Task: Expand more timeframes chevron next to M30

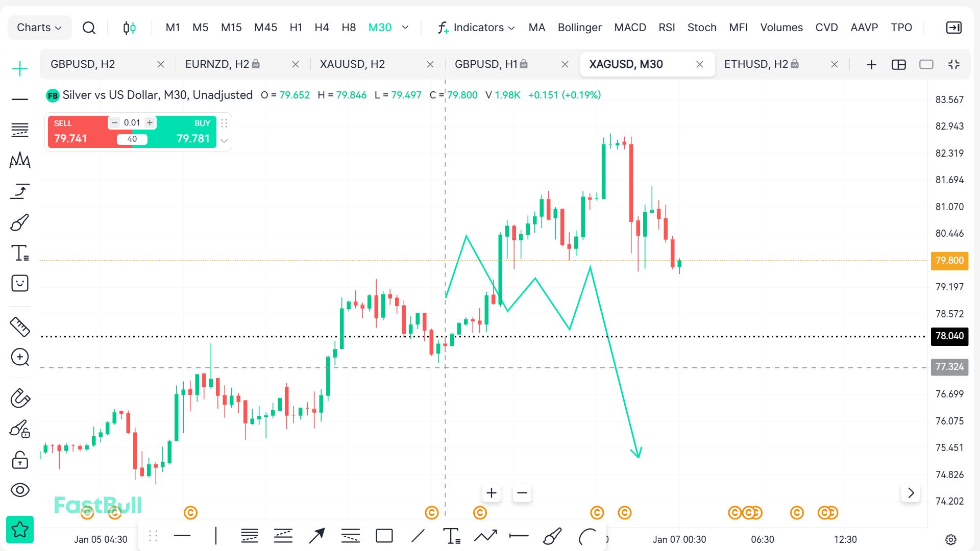Action: [x=405, y=28]
